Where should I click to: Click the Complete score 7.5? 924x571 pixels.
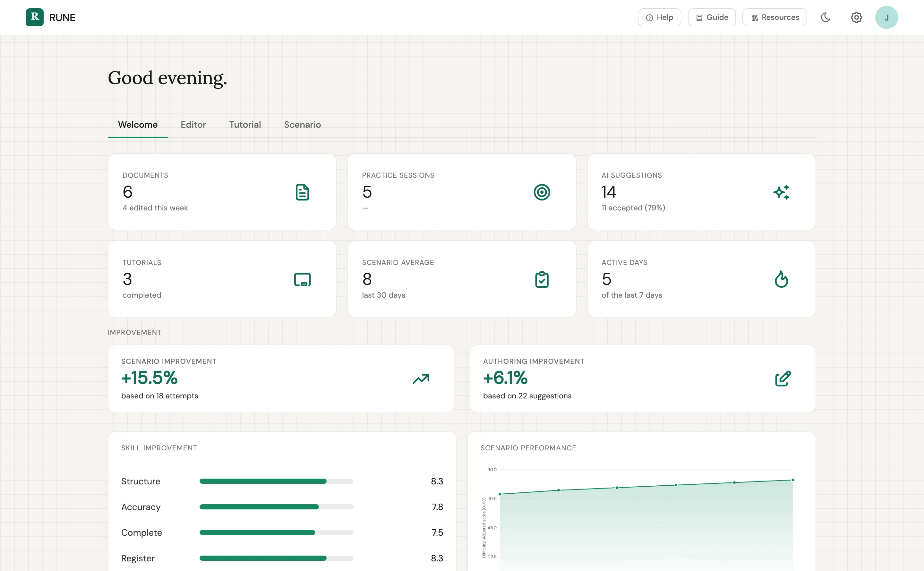point(437,533)
